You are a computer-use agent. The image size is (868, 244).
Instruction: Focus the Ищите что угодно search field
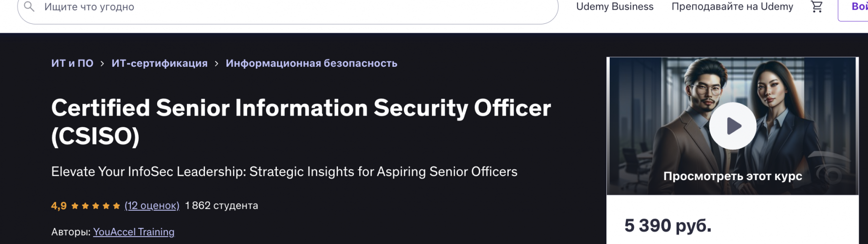point(288,7)
